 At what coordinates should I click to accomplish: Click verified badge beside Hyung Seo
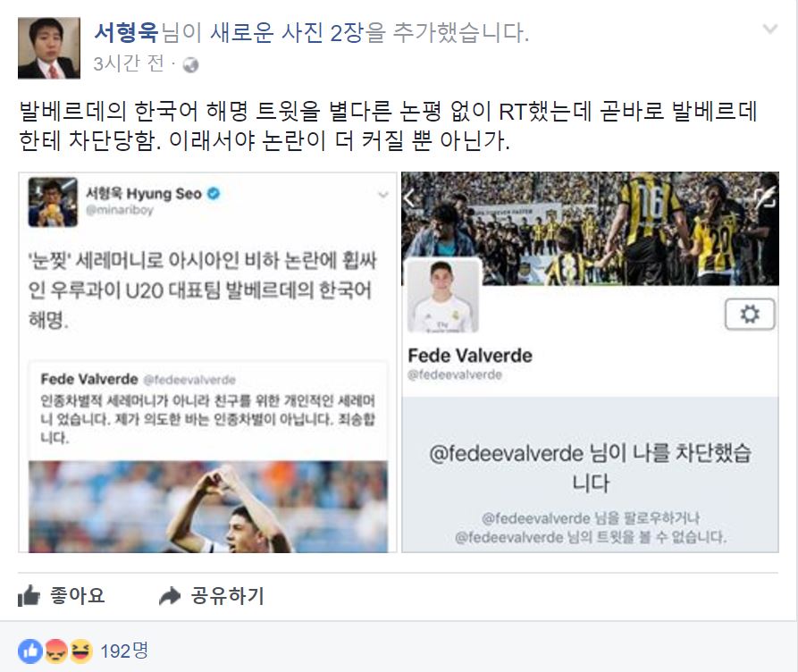tap(214, 193)
